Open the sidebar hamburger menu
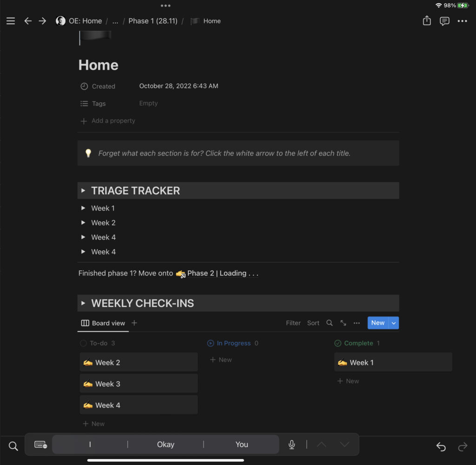Screen dimensions: 476x465 [11, 21]
